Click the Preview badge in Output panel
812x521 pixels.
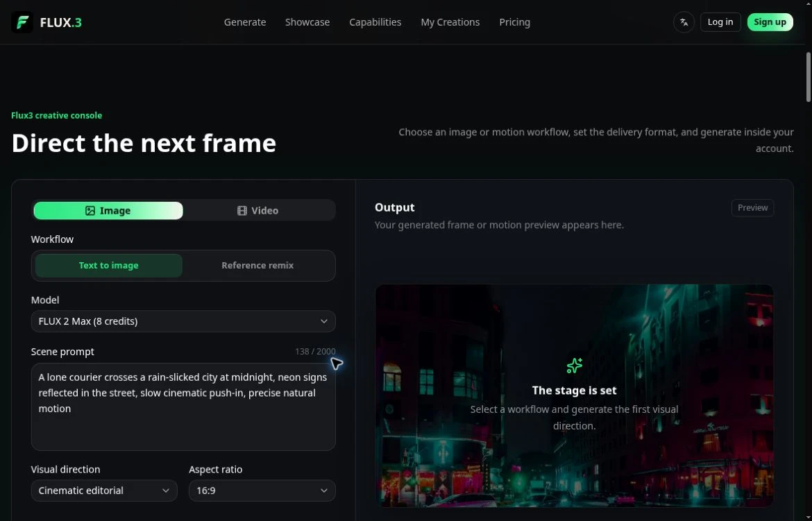[x=752, y=207]
